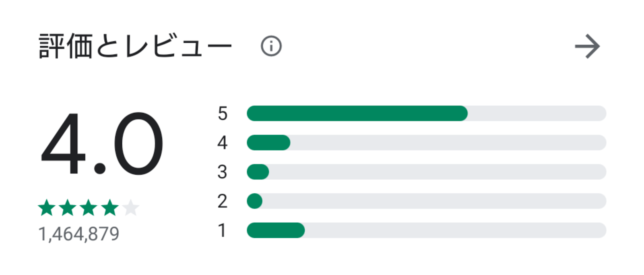Select the 2-star rating bar
Screen dimensions: 644x275
(x=426, y=201)
